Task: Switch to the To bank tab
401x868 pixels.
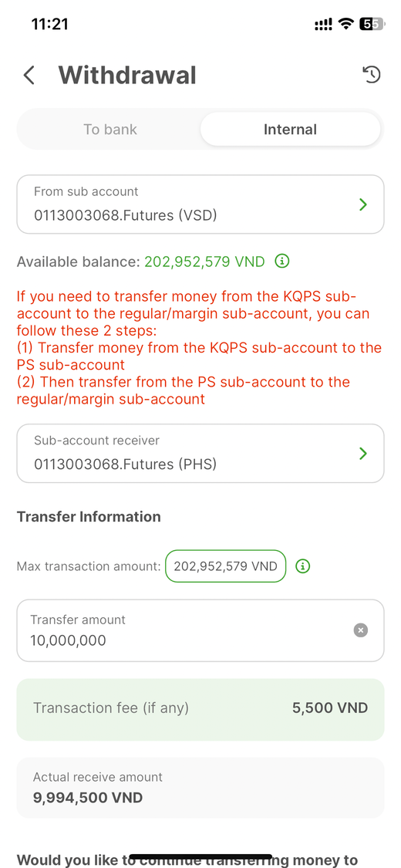Action: tap(110, 130)
